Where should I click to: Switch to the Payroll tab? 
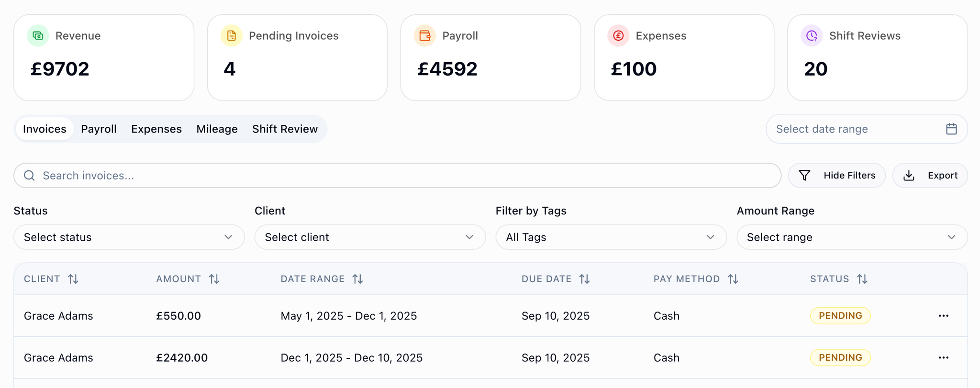click(99, 129)
